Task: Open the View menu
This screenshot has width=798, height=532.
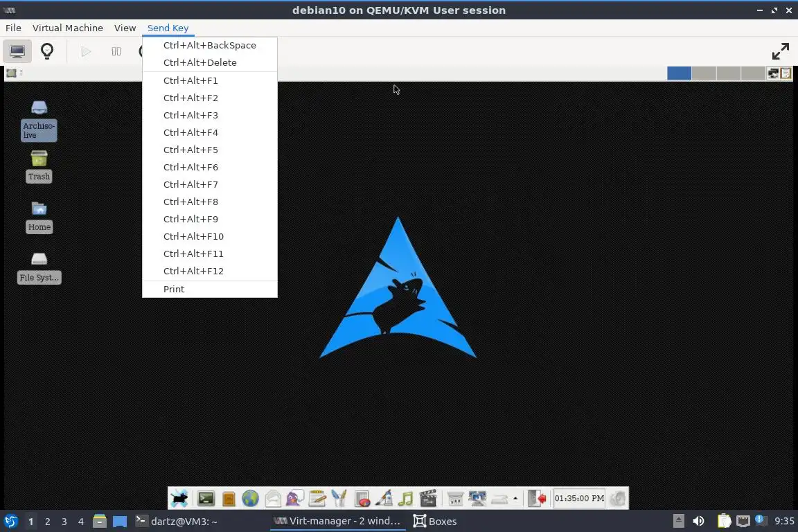Action: coord(125,28)
